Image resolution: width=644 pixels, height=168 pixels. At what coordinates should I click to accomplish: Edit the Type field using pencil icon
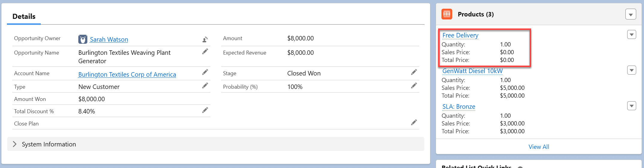point(205,86)
